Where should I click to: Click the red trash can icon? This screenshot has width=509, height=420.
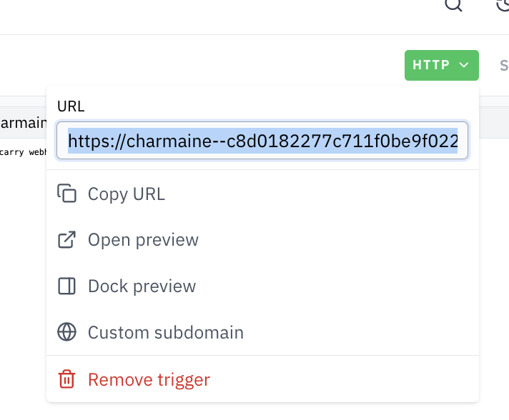tap(66, 379)
